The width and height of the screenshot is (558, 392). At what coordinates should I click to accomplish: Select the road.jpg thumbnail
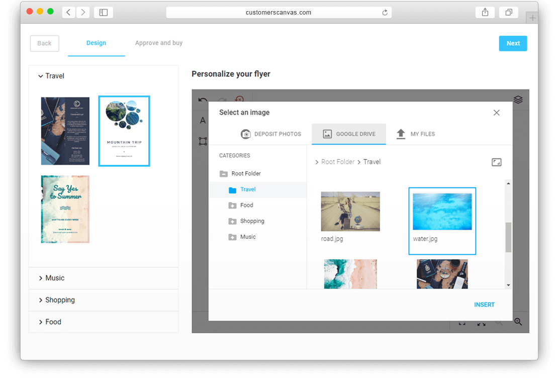click(x=350, y=211)
